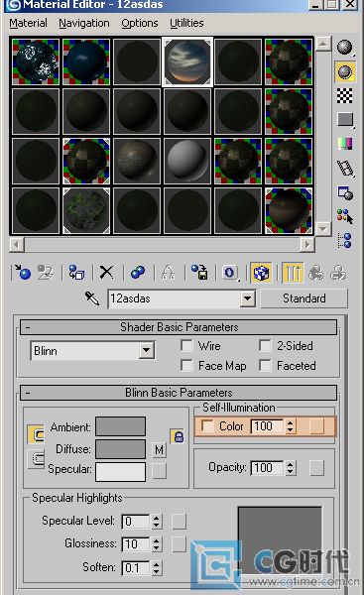Click the Soften spinner arrows

[x=157, y=567]
